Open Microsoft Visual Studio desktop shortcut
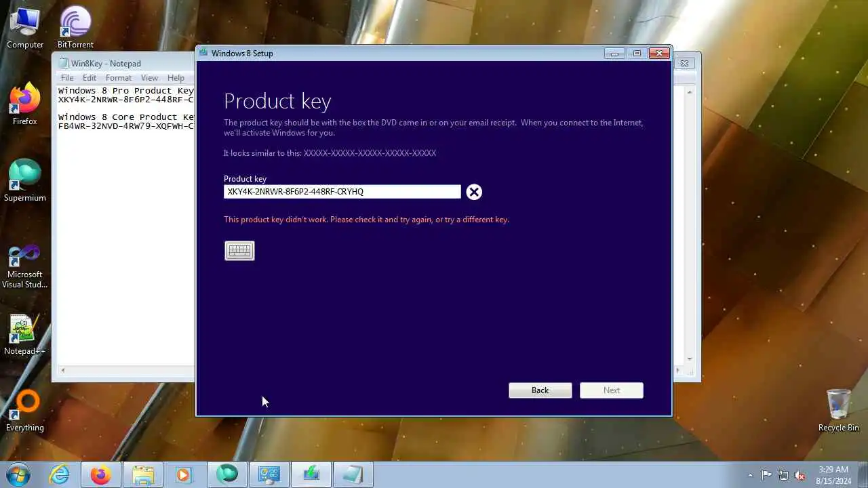 point(25,266)
